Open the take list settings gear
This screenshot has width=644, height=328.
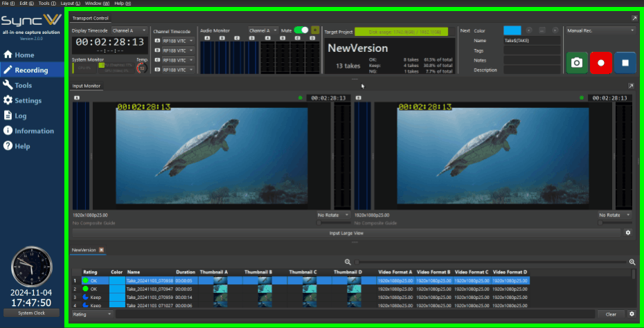pos(631,314)
